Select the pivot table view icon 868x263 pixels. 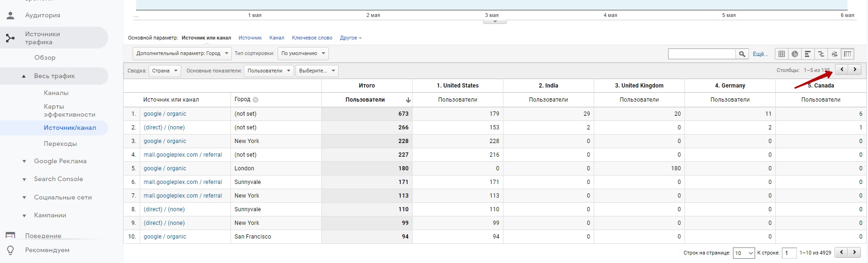point(847,54)
